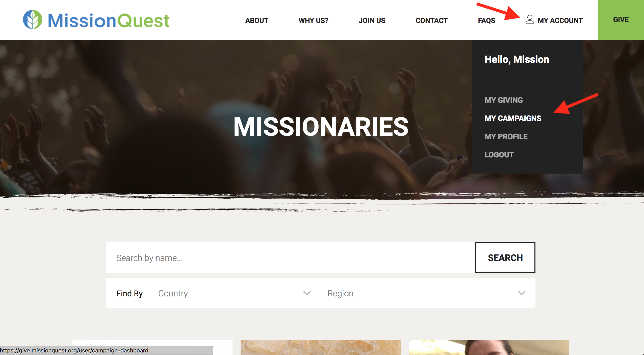The image size is (644, 355).
Task: Select My Giving from account menu
Action: pyautogui.click(x=503, y=100)
